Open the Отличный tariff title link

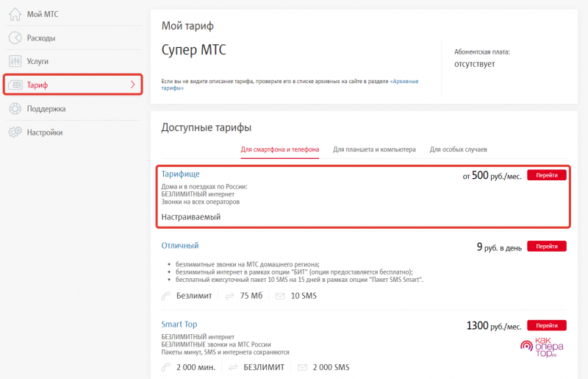click(180, 246)
